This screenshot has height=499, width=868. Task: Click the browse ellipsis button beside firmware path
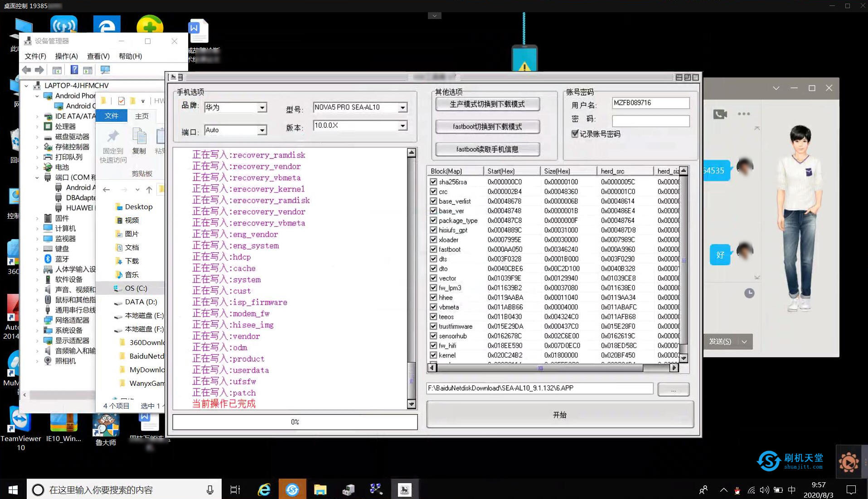coord(673,389)
